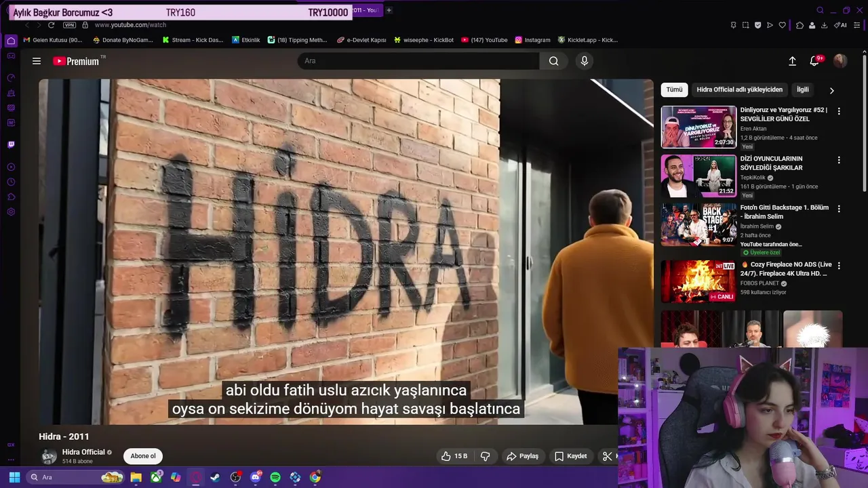Viewport: 868px width, 488px height.
Task: Click the heart bookmark icon in address bar
Action: [782, 25]
